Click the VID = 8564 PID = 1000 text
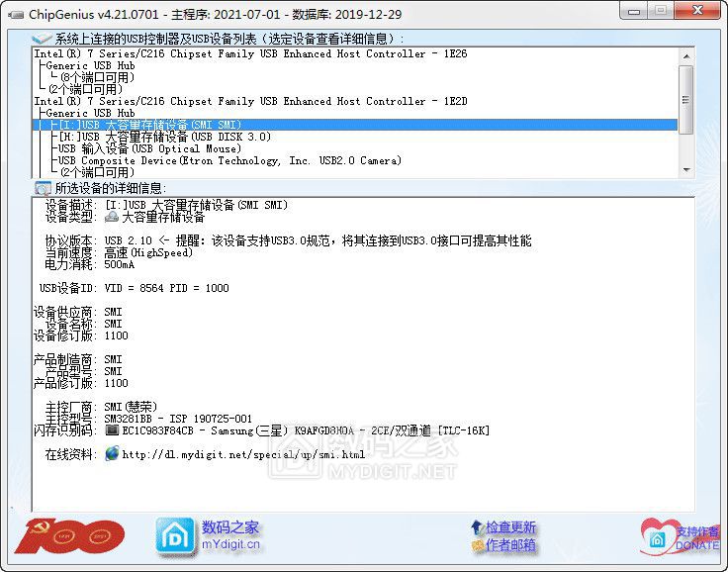The image size is (728, 572). [x=167, y=288]
